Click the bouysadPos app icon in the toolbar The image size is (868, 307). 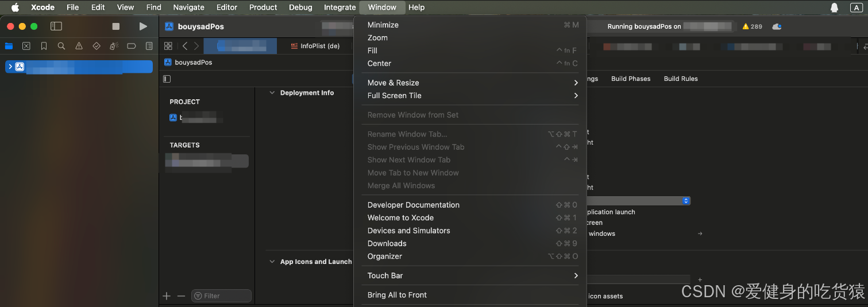point(169,26)
